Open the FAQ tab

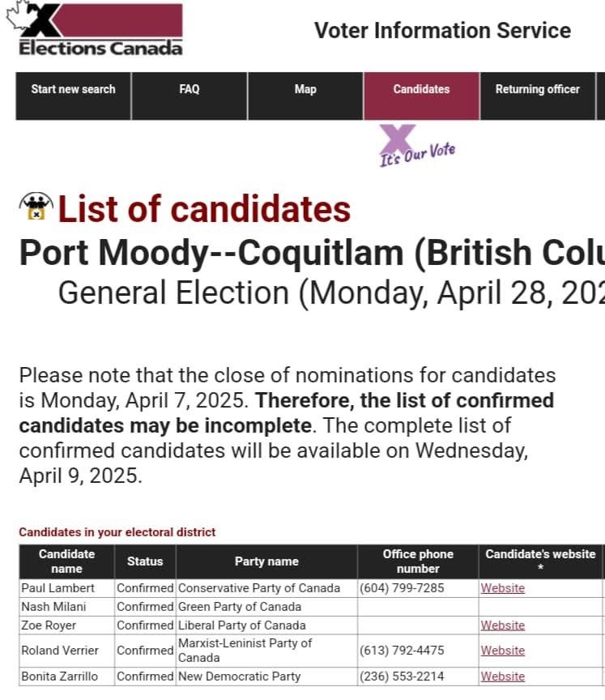click(190, 96)
